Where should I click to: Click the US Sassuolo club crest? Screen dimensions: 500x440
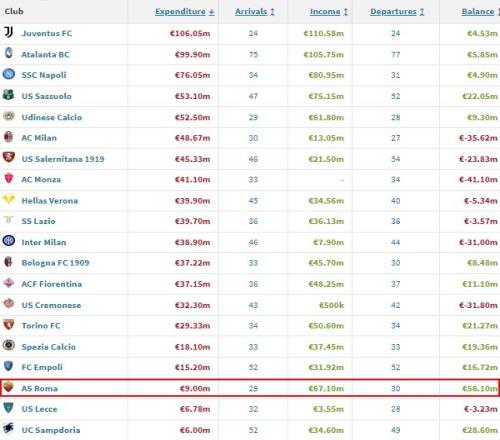[9, 95]
